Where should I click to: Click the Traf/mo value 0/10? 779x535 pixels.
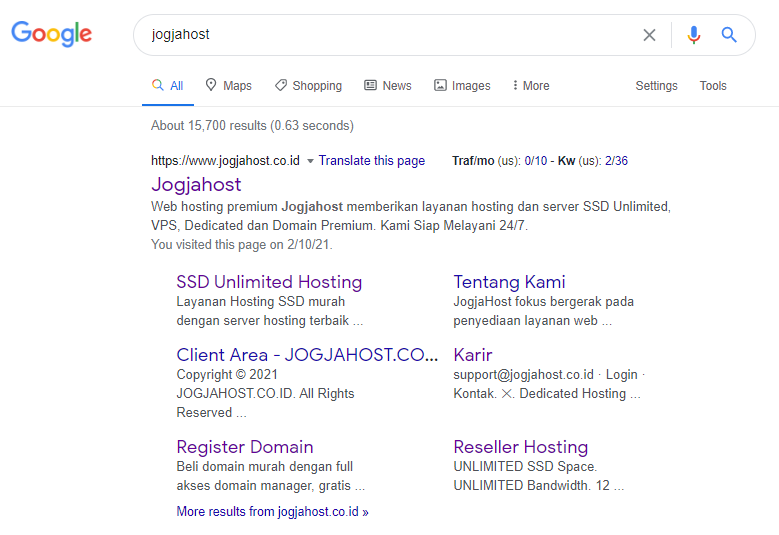coord(536,160)
